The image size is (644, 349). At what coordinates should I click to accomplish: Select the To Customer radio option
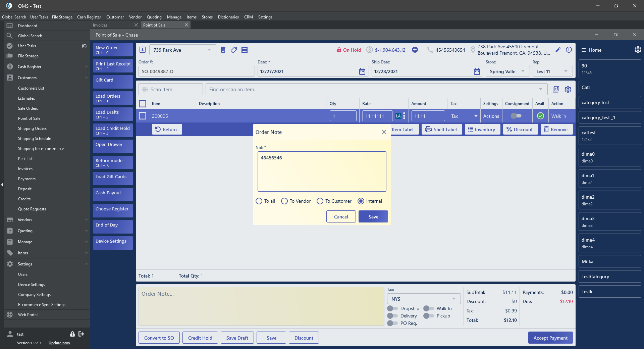point(320,201)
